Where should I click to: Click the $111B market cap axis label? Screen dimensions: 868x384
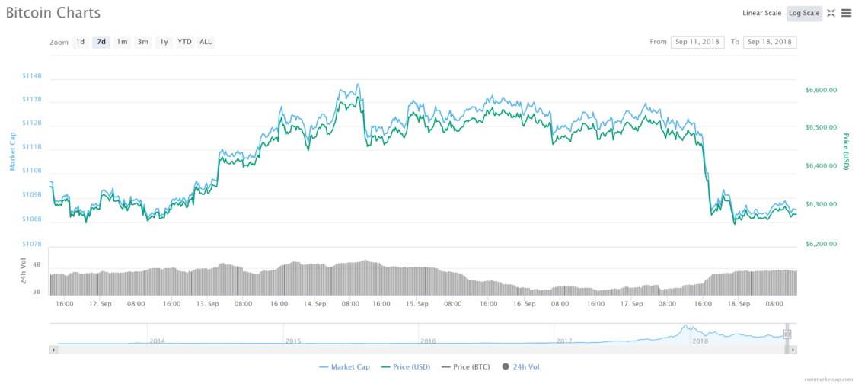point(31,147)
